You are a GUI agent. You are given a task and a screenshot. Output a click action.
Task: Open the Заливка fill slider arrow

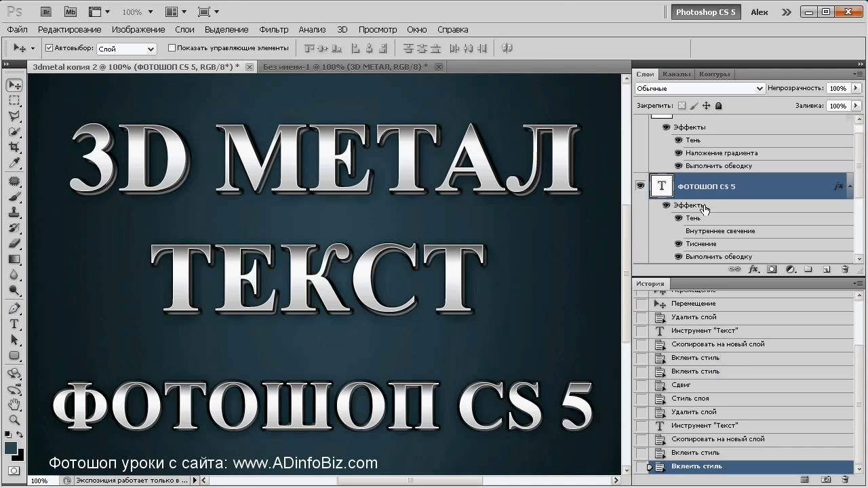pos(856,106)
